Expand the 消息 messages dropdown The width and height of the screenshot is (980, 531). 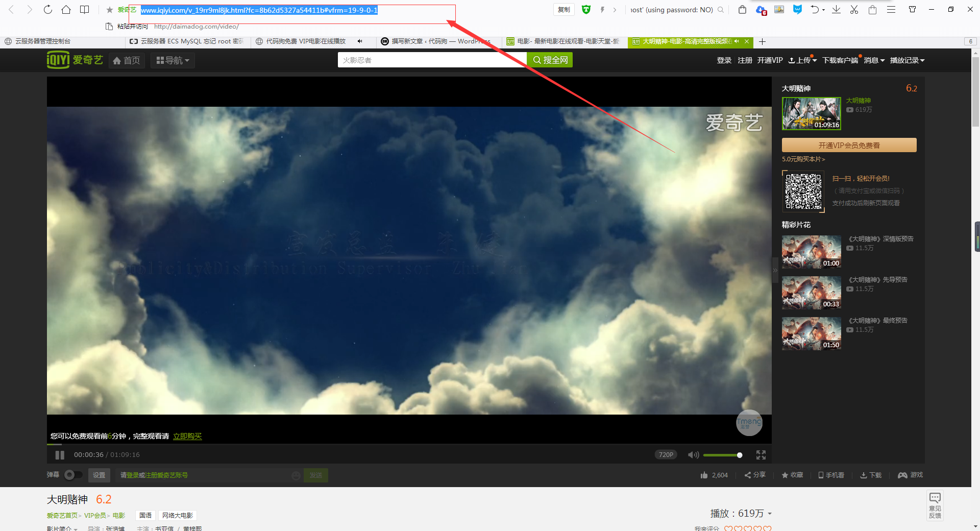874,60
